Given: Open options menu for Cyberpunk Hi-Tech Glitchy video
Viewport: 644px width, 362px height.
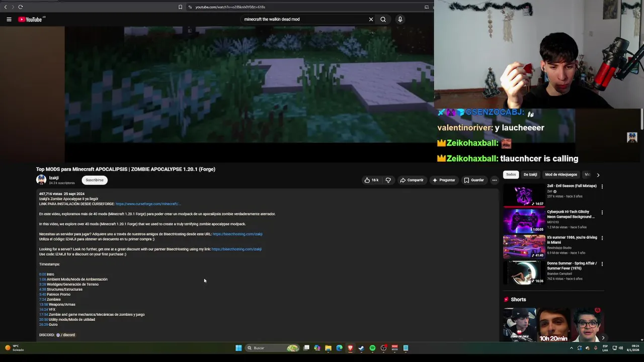Looking at the screenshot, I should coord(602,212).
